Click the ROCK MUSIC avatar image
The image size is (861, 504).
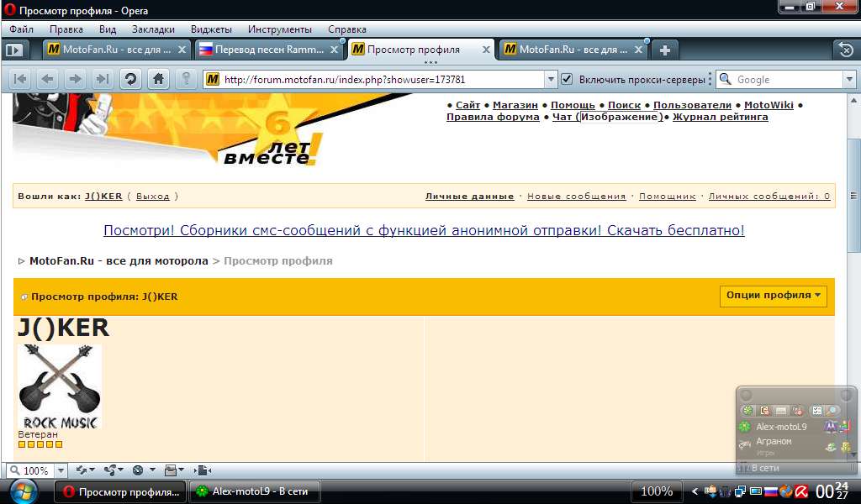60,386
